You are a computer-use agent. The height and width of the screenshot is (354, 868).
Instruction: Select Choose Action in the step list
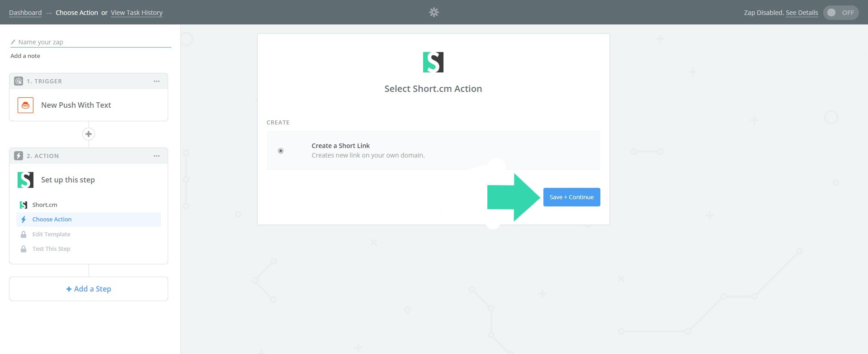coord(52,220)
